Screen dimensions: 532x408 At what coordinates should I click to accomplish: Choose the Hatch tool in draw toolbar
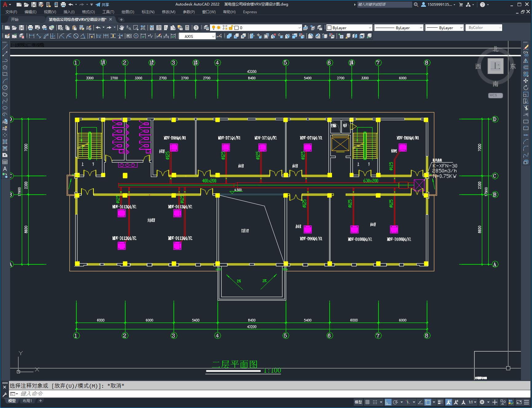[x=5, y=142]
